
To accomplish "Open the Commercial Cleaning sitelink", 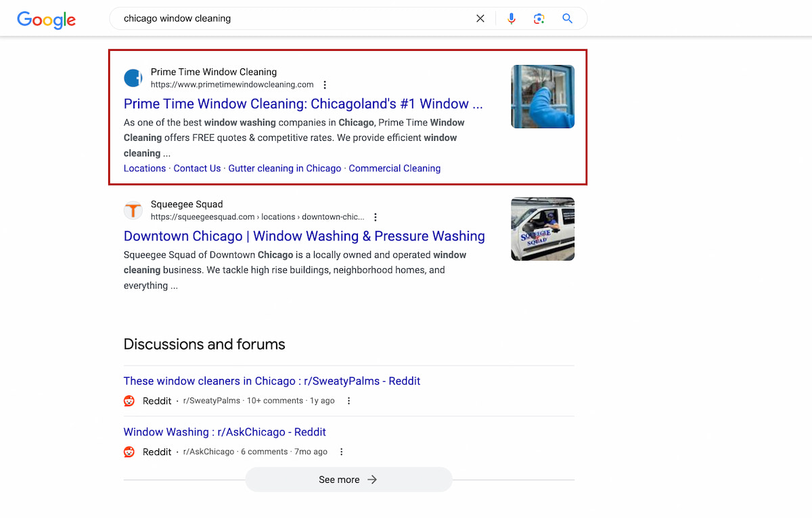I will click(394, 169).
